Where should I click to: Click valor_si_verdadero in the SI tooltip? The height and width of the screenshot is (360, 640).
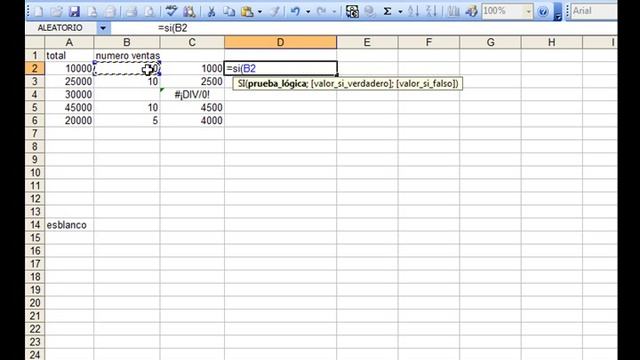[x=350, y=84]
